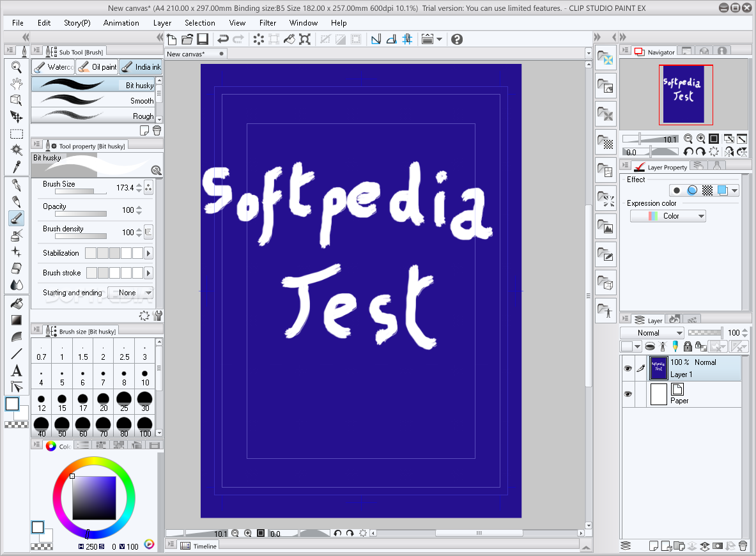Click the Bit husky brush sub tool
The height and width of the screenshot is (556, 756).
pyautogui.click(x=93, y=85)
